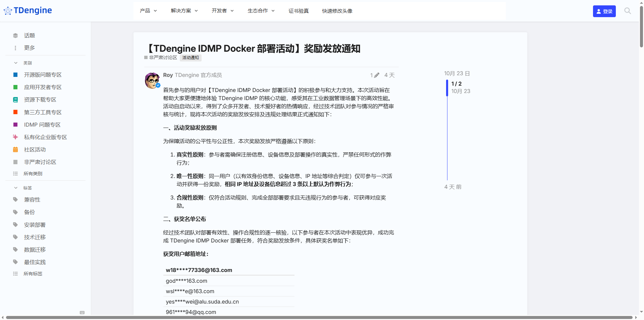
Task: Select the 话题 layers icon in sidebar
Action: [15, 35]
